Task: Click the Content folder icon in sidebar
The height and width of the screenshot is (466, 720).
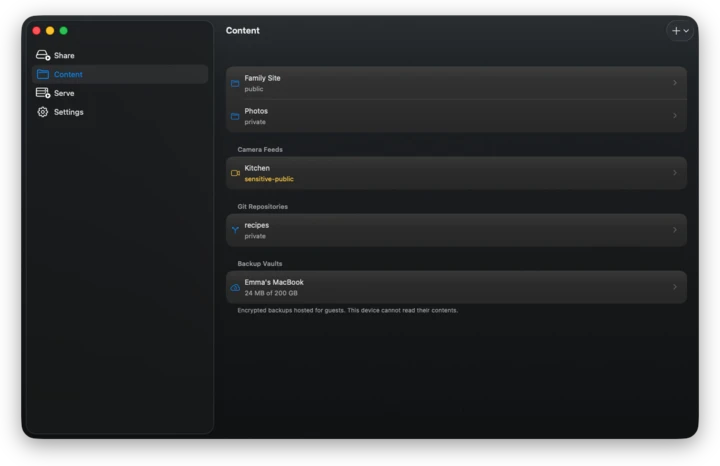Action: tap(43, 74)
